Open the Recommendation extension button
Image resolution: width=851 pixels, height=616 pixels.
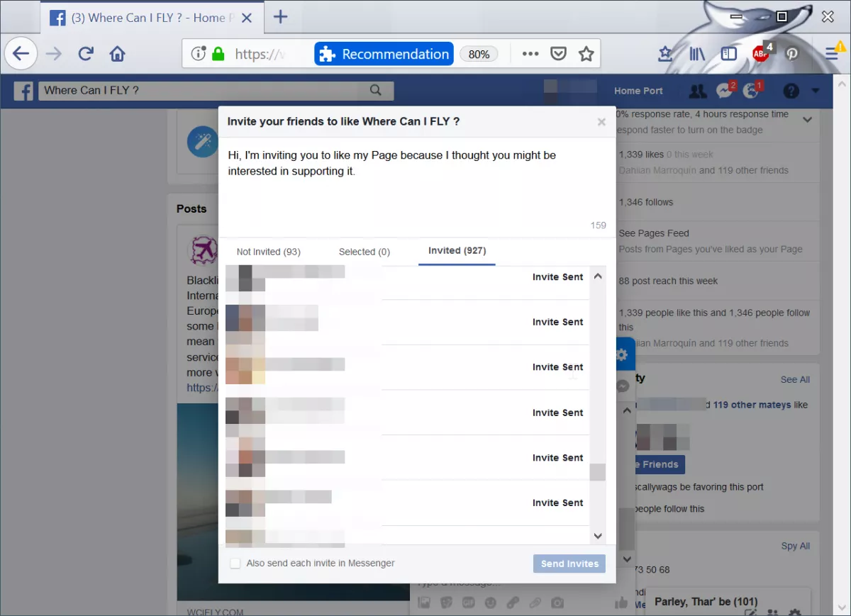click(384, 54)
